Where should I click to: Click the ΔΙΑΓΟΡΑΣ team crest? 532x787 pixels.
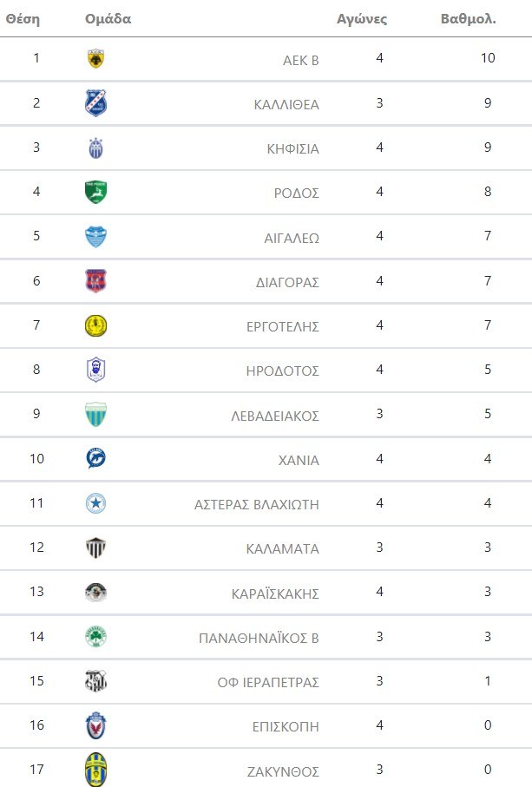point(96,281)
